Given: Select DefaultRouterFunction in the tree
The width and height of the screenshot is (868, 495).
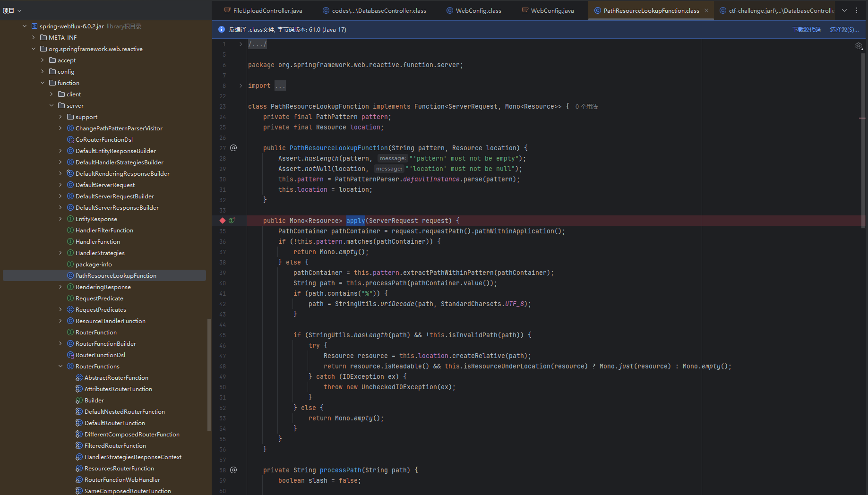Looking at the screenshot, I should click(x=115, y=423).
